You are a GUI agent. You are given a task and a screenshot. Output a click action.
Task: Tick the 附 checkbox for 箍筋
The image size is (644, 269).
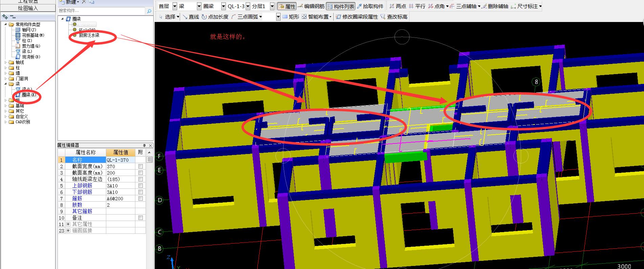(x=140, y=199)
